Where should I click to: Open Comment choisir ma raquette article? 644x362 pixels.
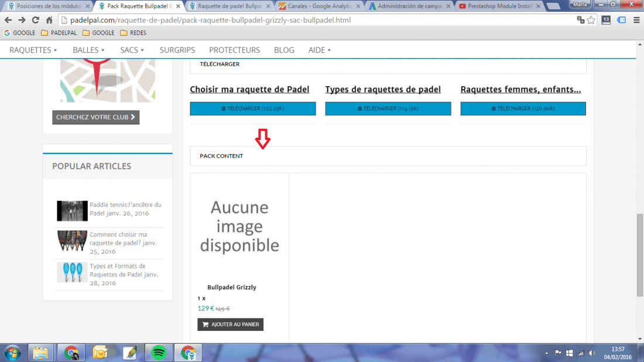click(123, 243)
